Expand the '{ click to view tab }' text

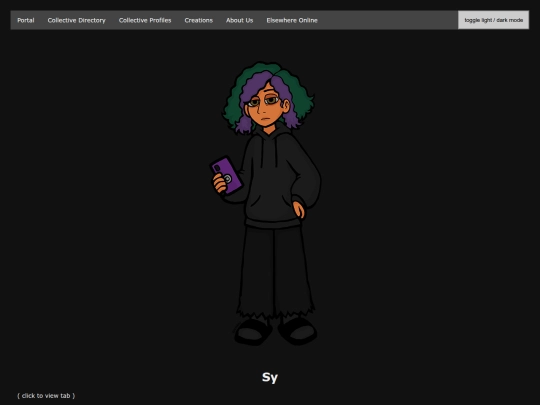click(46, 396)
